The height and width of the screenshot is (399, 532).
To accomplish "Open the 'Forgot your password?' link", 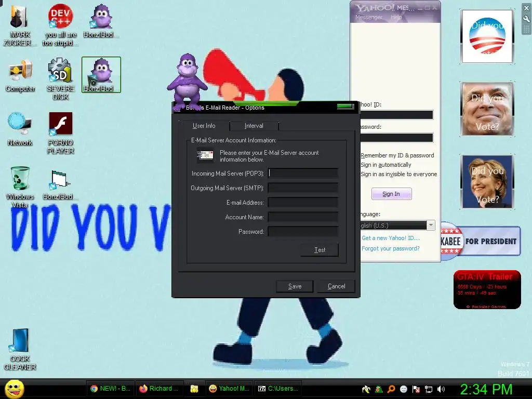I will pos(391,248).
